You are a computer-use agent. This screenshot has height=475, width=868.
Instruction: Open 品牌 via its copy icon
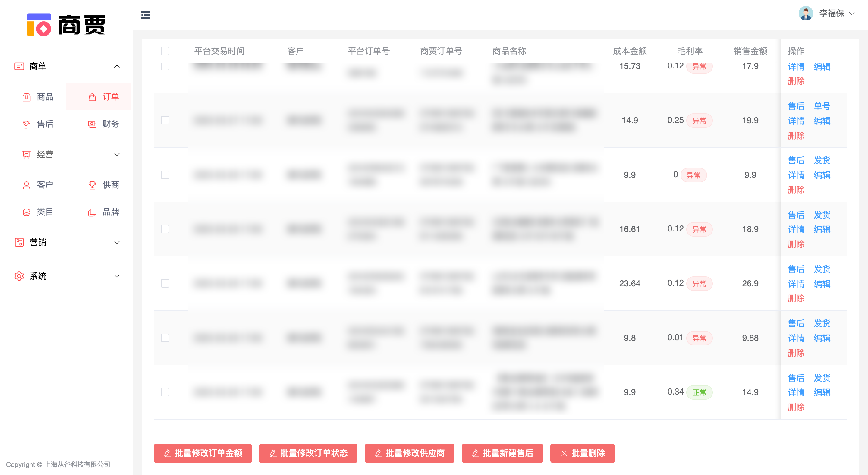tap(92, 212)
